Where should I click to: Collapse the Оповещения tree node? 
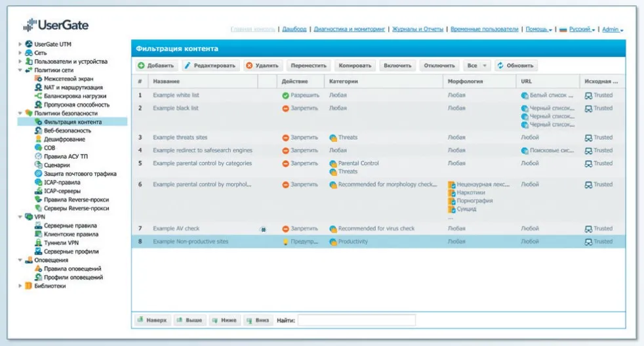pyautogui.click(x=20, y=260)
